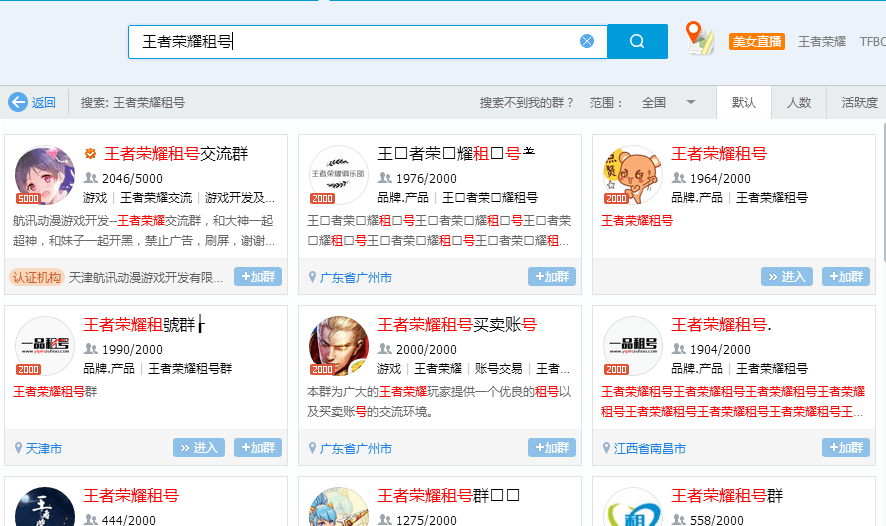The height and width of the screenshot is (526, 886).
Task: Click 返回 text link
Action: [44, 102]
